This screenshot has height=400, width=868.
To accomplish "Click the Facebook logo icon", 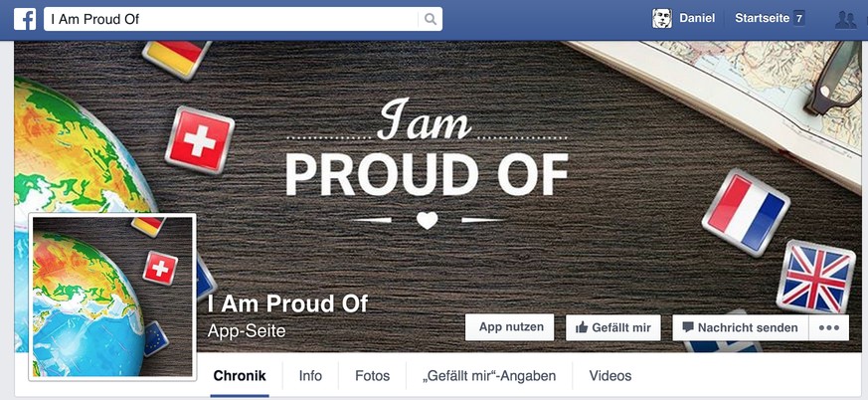I will pos(25,19).
